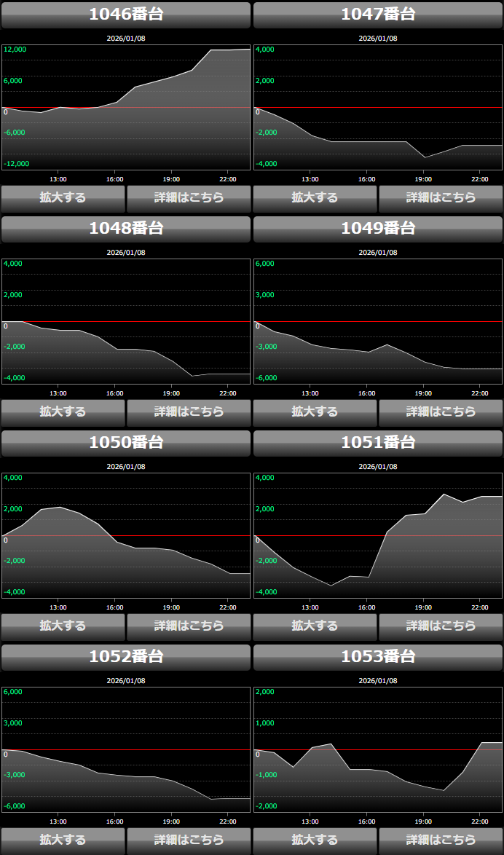Open the 1053 graph chart area
This screenshot has height=855, width=504.
378,750
